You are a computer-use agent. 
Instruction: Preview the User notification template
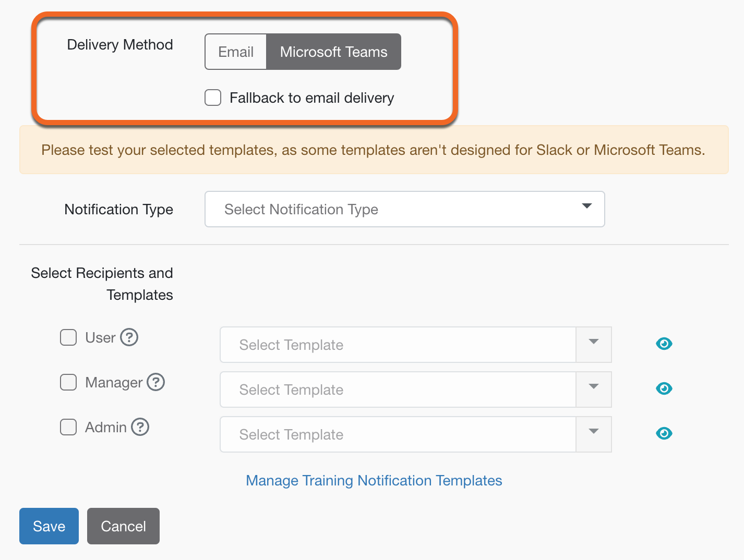tap(664, 344)
